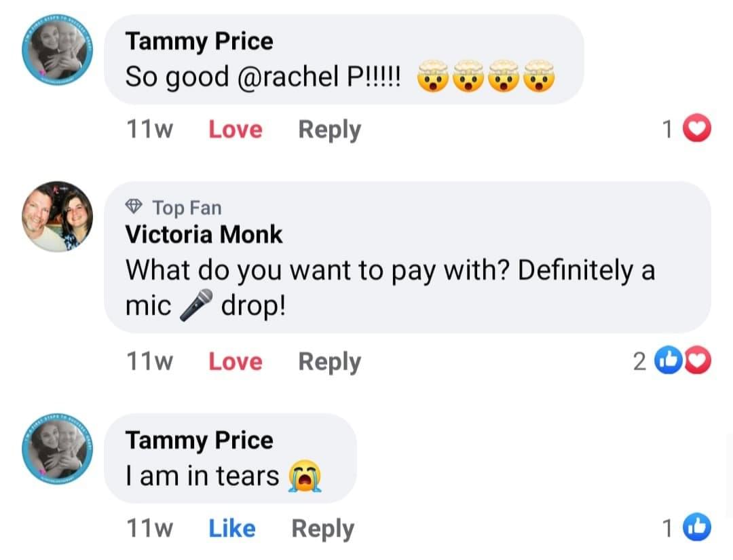Toggle Love on the "So good" comment

coord(235,129)
